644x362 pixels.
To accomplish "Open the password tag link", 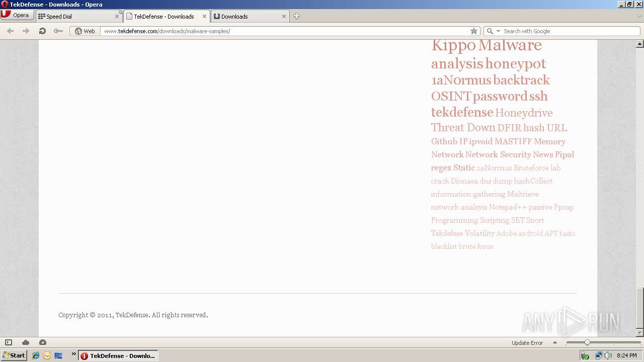I will [500, 96].
